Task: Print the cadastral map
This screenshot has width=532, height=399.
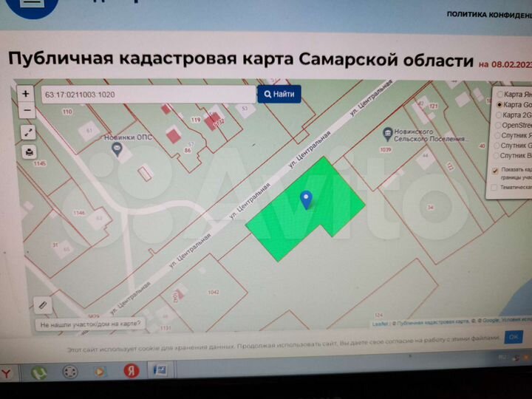Action: [28, 152]
